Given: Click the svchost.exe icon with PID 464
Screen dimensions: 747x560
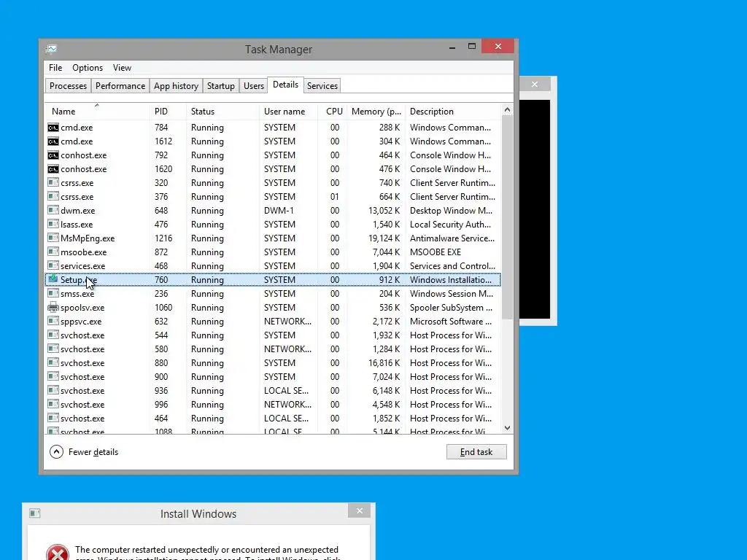Looking at the screenshot, I should [53, 418].
